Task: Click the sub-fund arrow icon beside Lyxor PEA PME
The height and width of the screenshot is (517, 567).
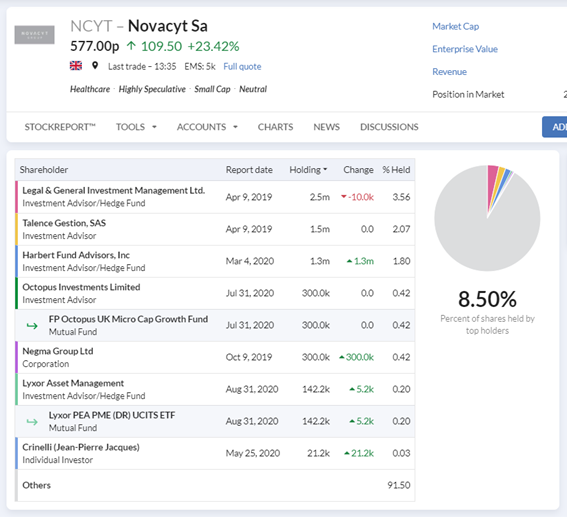Action: 32,422
